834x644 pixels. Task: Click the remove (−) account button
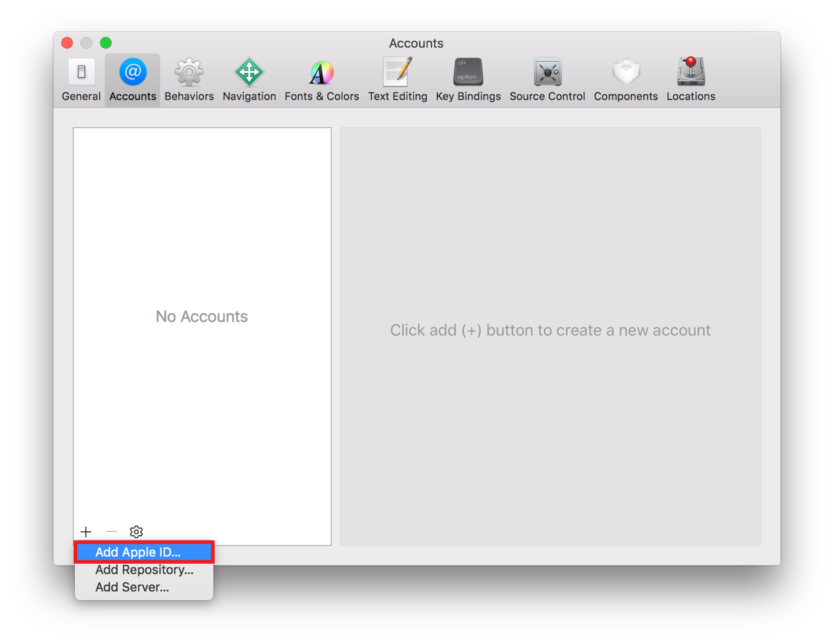coord(111,531)
